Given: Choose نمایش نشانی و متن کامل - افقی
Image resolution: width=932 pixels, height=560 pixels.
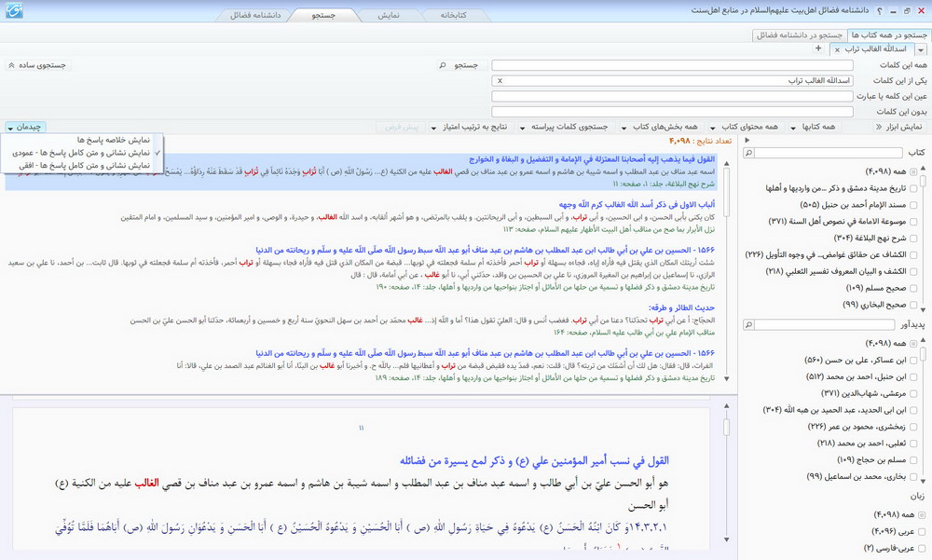Looking at the screenshot, I should click(83, 166).
